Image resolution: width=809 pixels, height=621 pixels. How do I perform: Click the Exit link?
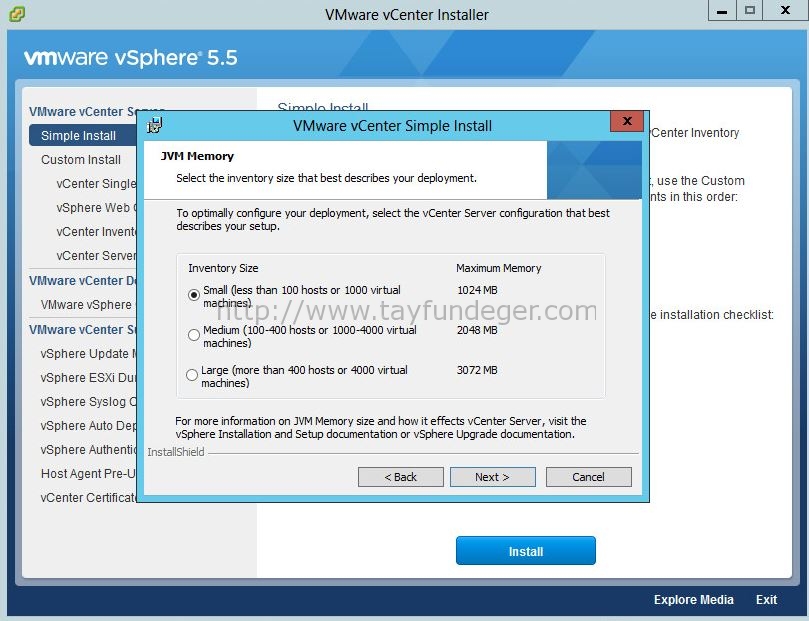pos(766,599)
